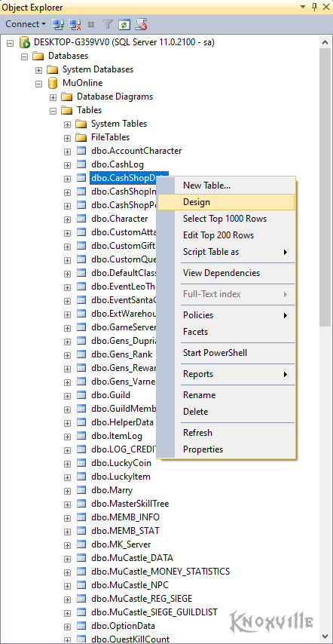
Task: Click the dbo.OptionData table icon
Action: [81, 626]
